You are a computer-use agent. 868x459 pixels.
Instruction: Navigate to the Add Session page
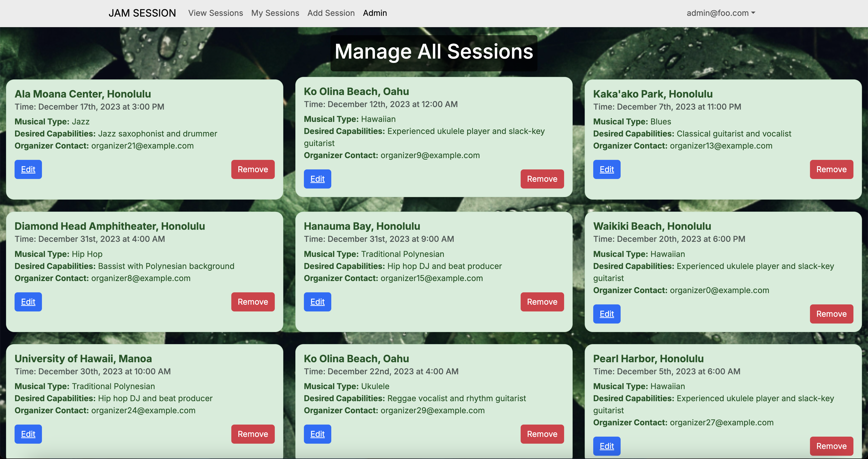(x=331, y=13)
